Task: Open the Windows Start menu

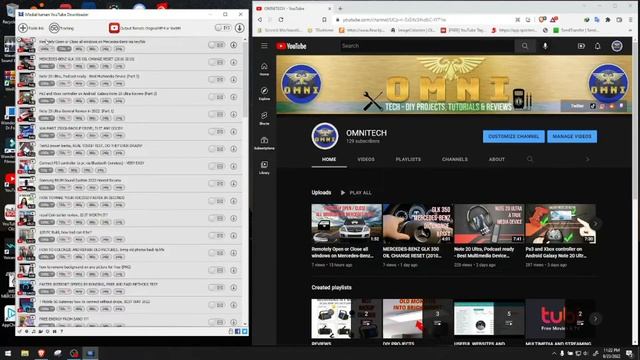Action: (8, 353)
